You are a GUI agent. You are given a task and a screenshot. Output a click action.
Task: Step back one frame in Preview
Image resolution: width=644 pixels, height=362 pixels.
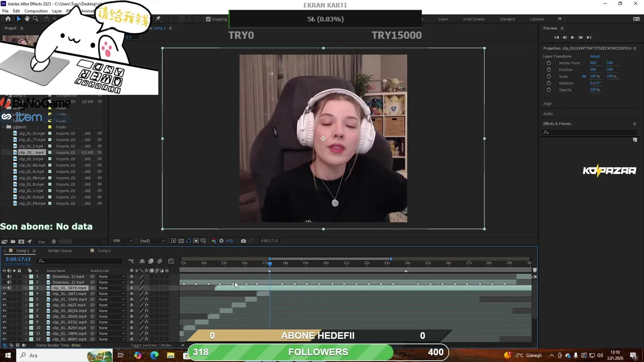coord(565,37)
